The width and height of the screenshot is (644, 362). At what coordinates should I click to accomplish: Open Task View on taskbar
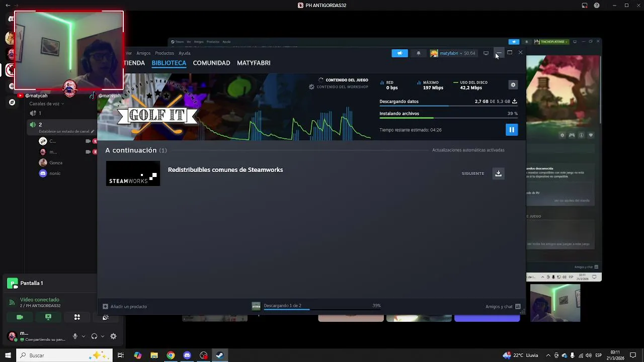click(x=121, y=355)
